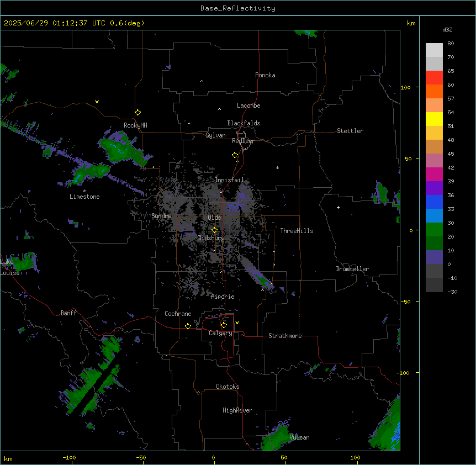Click the Stettler label
The image size is (476, 465).
pyautogui.click(x=350, y=131)
